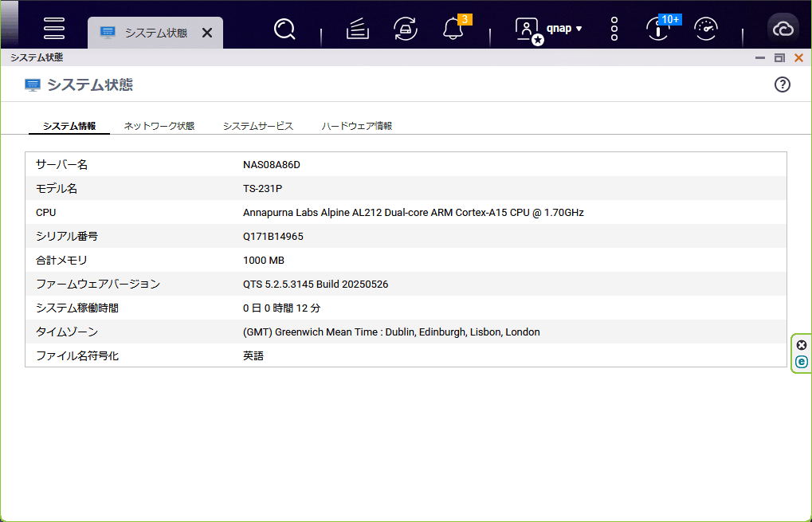This screenshot has width=812, height=522.
Task: Click the モデル名 row label
Action: 57,189
